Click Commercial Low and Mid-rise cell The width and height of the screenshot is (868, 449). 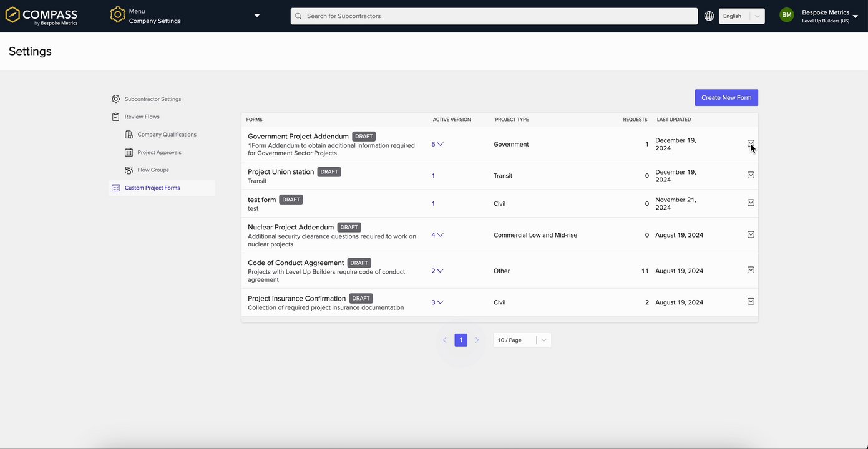point(535,235)
